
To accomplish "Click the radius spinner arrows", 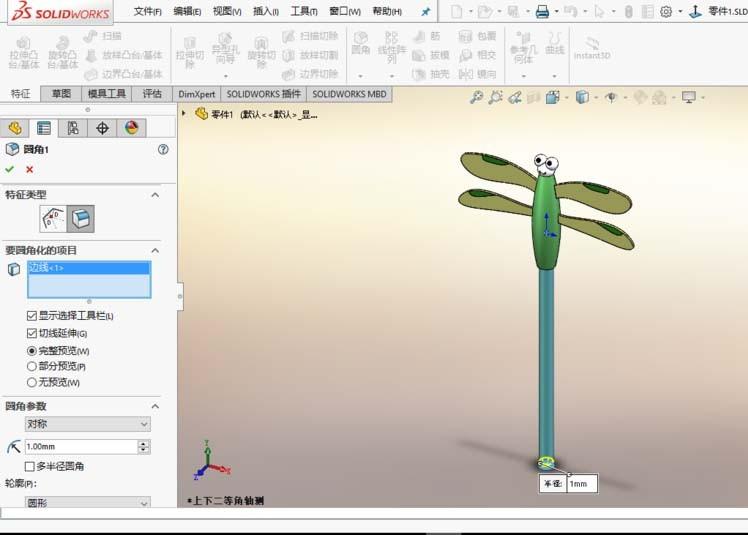I will 144,447.
